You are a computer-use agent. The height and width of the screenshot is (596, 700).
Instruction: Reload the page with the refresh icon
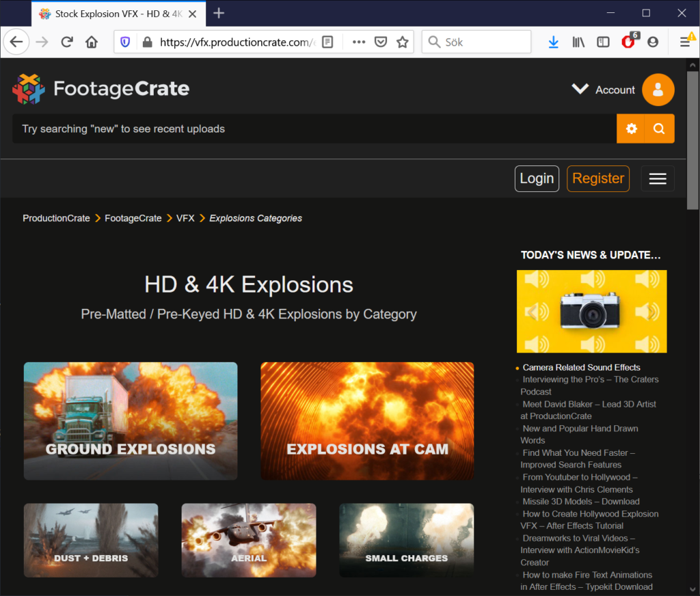coord(67,42)
